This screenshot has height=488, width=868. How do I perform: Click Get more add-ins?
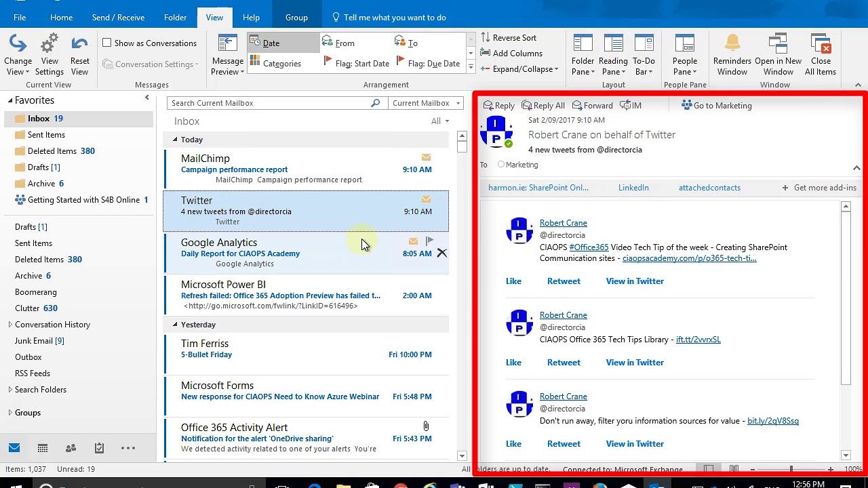pyautogui.click(x=819, y=188)
